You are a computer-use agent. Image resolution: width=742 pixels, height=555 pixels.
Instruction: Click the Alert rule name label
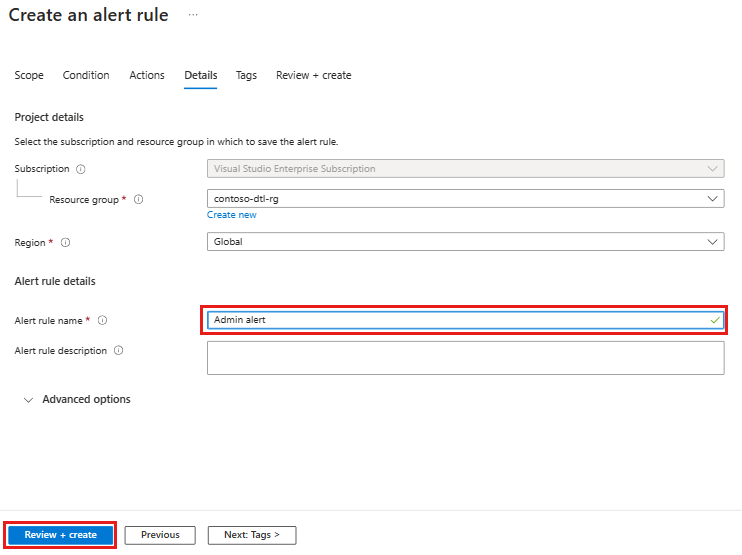[x=48, y=321]
